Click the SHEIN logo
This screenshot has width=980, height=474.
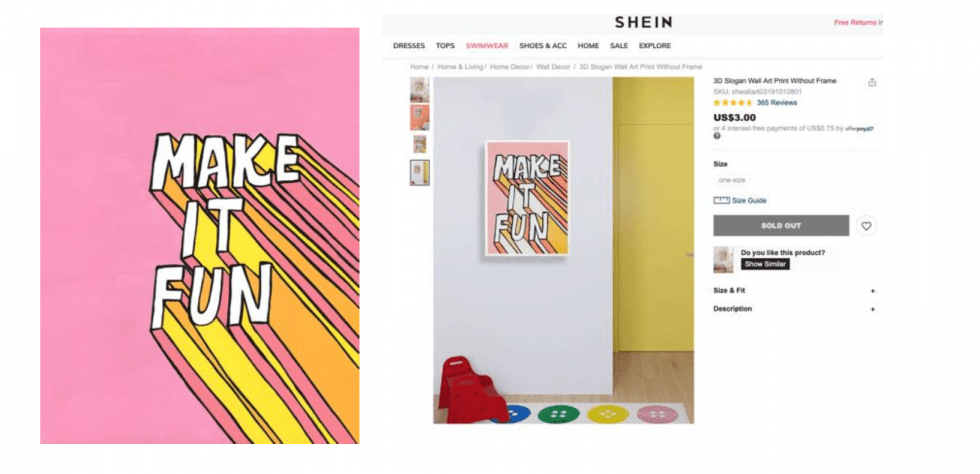[643, 23]
